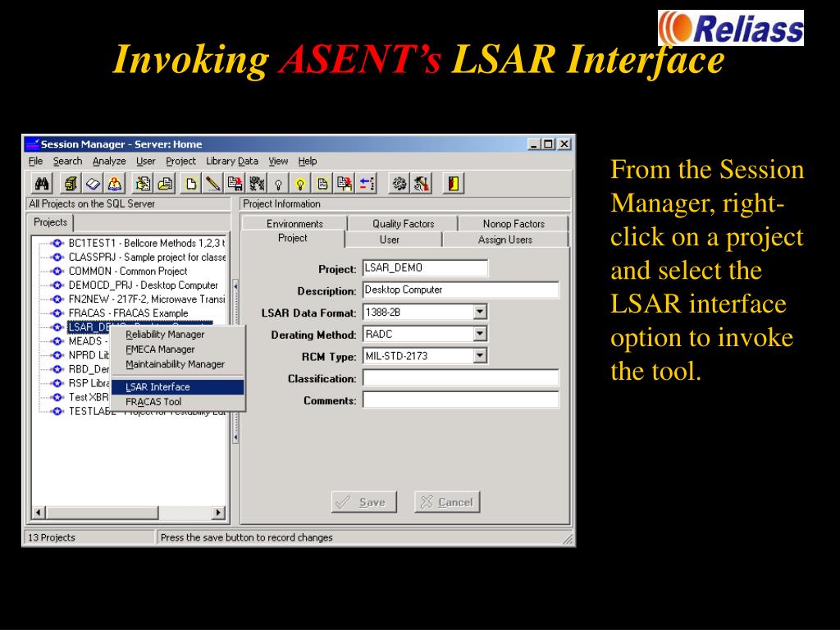Open the Analyze menu

[109, 162]
